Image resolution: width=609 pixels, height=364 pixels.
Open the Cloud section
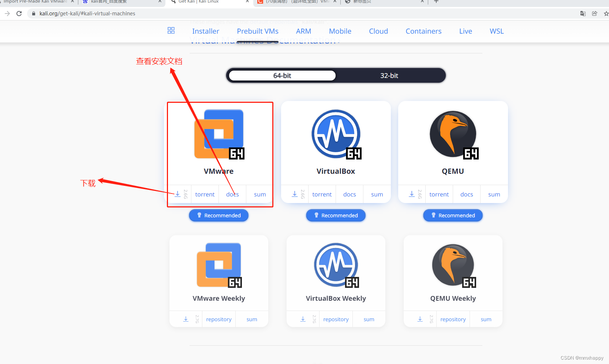point(378,31)
